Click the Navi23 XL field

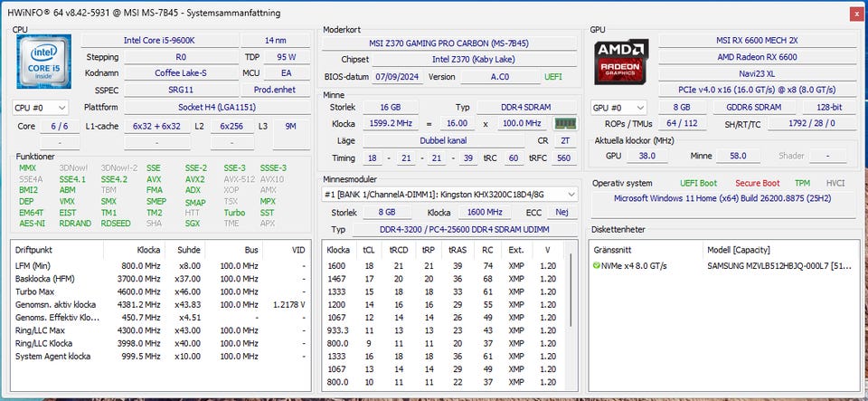(756, 73)
